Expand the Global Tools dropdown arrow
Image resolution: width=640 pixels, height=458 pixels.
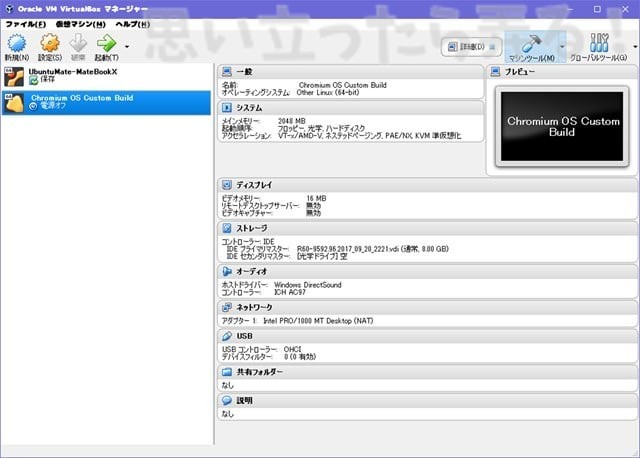(x=635, y=47)
